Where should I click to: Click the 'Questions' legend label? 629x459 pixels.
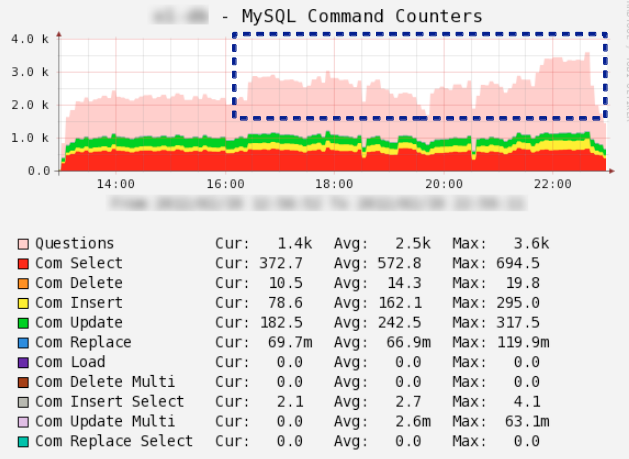[x=75, y=244]
